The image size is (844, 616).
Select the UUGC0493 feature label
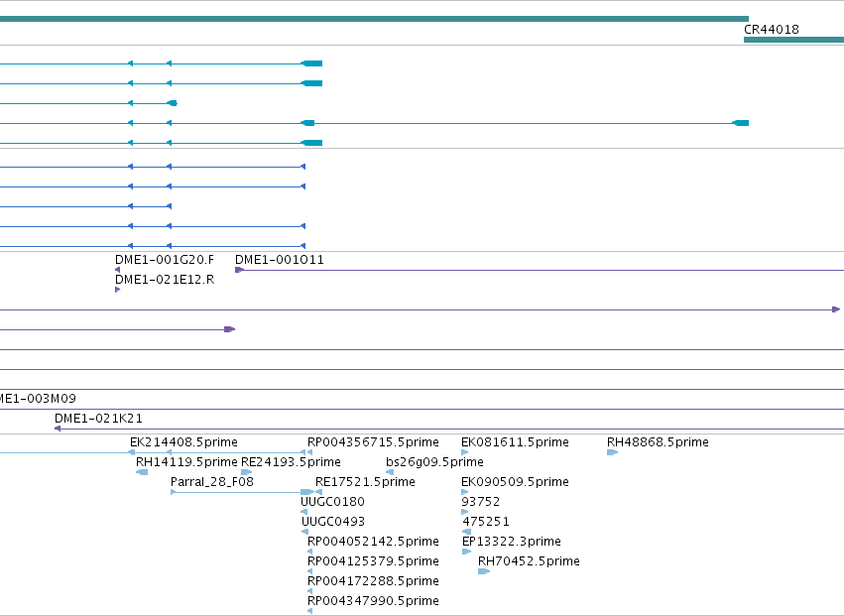[333, 522]
